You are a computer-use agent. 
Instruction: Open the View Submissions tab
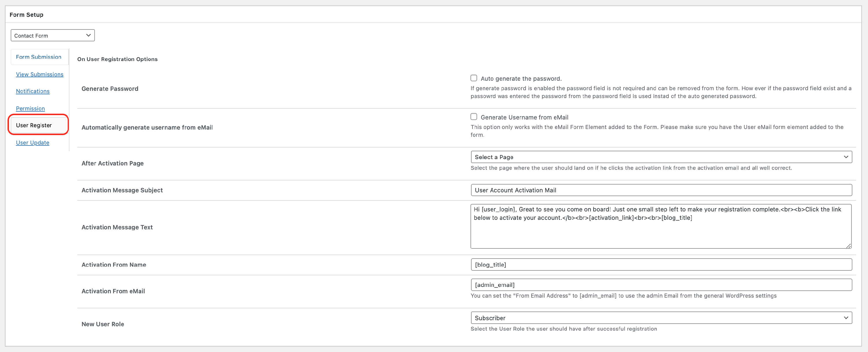39,74
